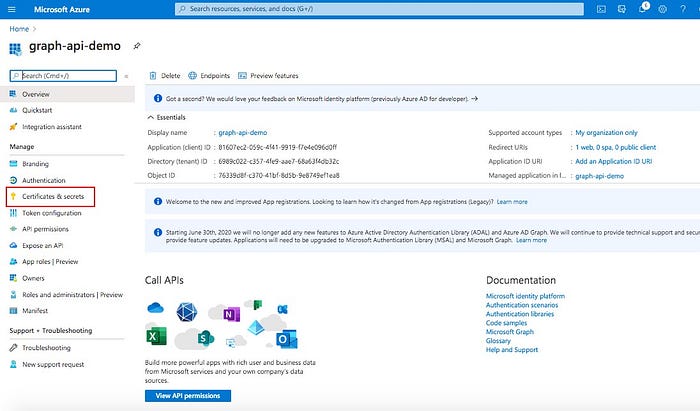Open directory and subscription filter icon
The height and width of the screenshot is (411, 700).
click(x=621, y=9)
